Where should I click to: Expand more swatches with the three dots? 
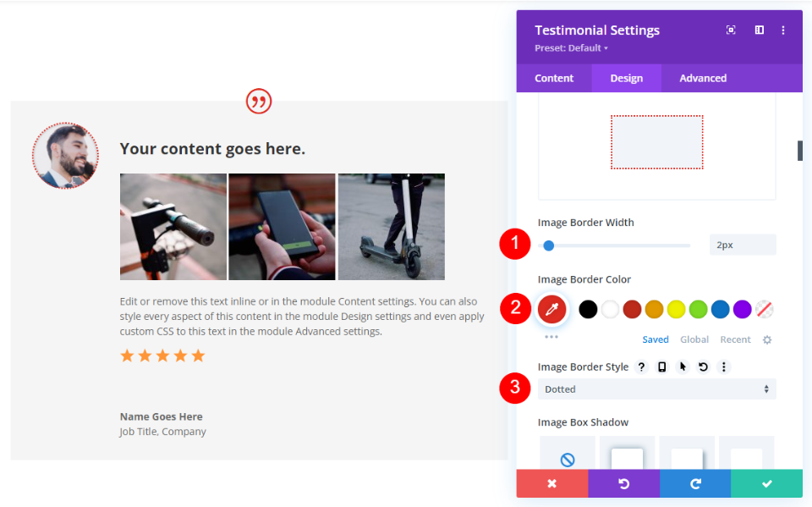click(x=551, y=337)
